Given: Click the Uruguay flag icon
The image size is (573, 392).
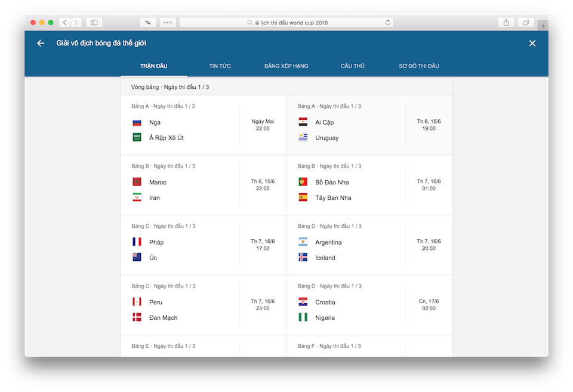Looking at the screenshot, I should click(x=303, y=137).
